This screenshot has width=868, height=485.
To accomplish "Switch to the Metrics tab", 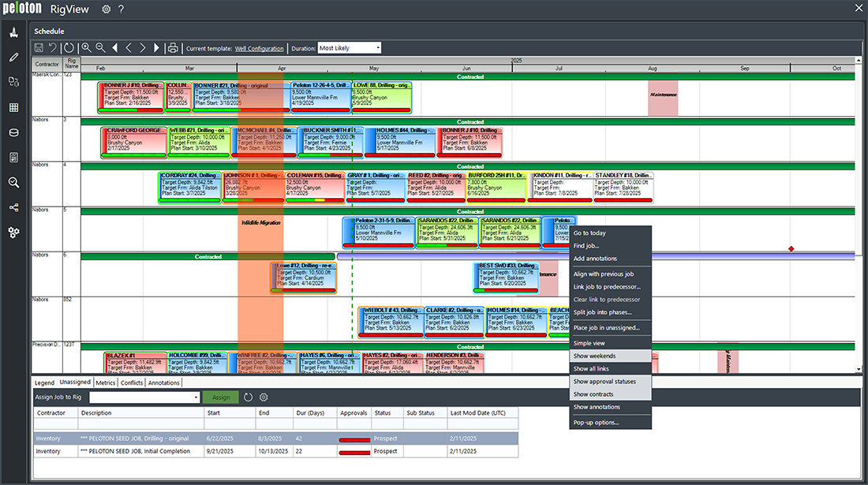I will click(106, 382).
